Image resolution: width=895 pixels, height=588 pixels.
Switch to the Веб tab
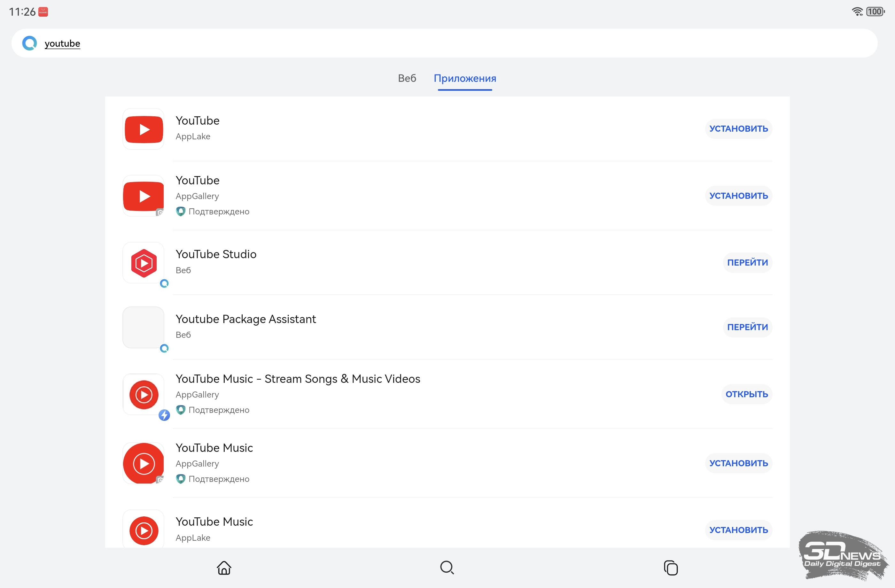407,78
